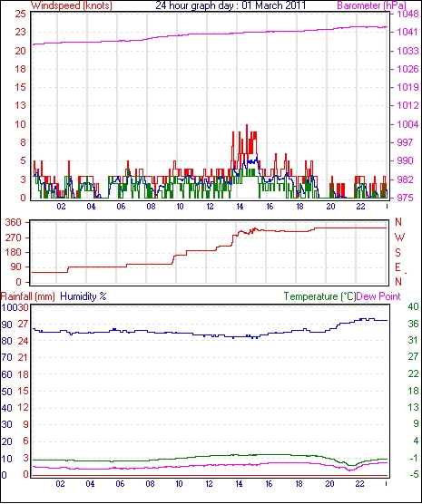The width and height of the screenshot is (422, 504).
Task: Click the 270 degree wind direction label
Action: [14, 237]
